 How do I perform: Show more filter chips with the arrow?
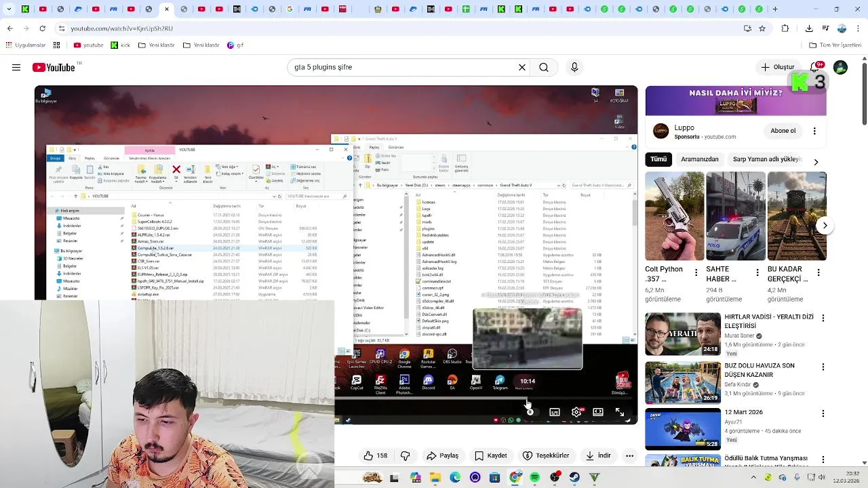point(816,161)
